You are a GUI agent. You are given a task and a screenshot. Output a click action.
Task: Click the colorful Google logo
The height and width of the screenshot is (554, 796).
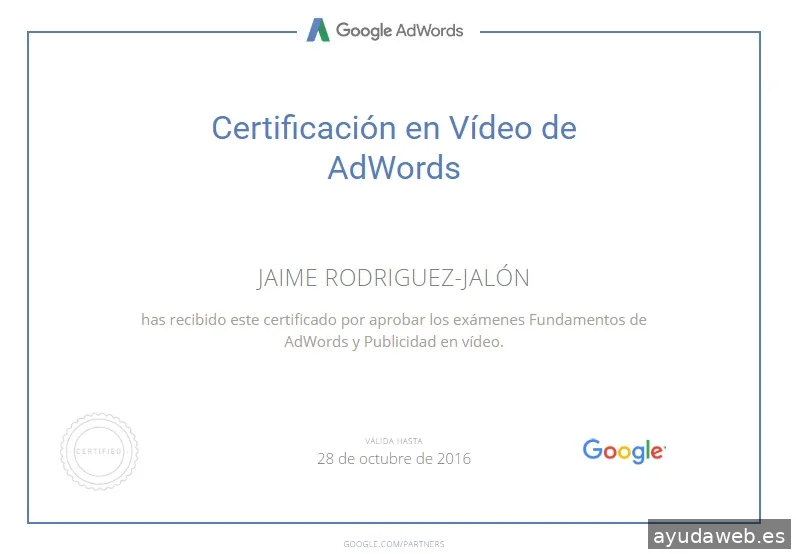(624, 451)
